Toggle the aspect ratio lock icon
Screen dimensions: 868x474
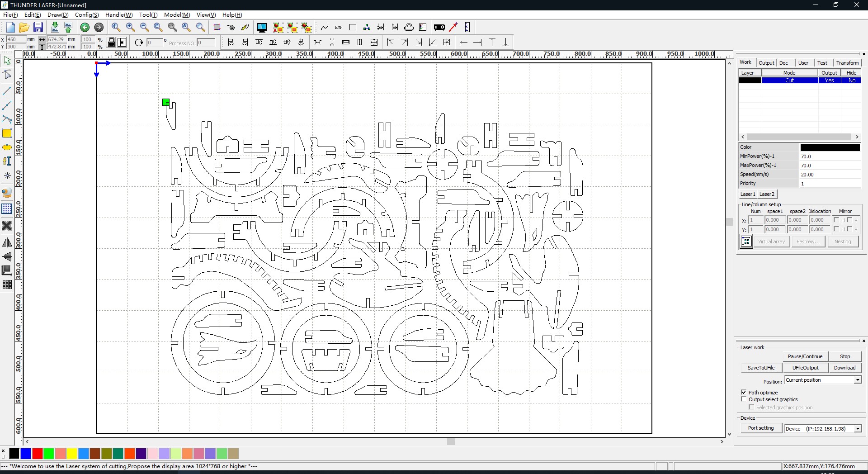click(x=112, y=43)
